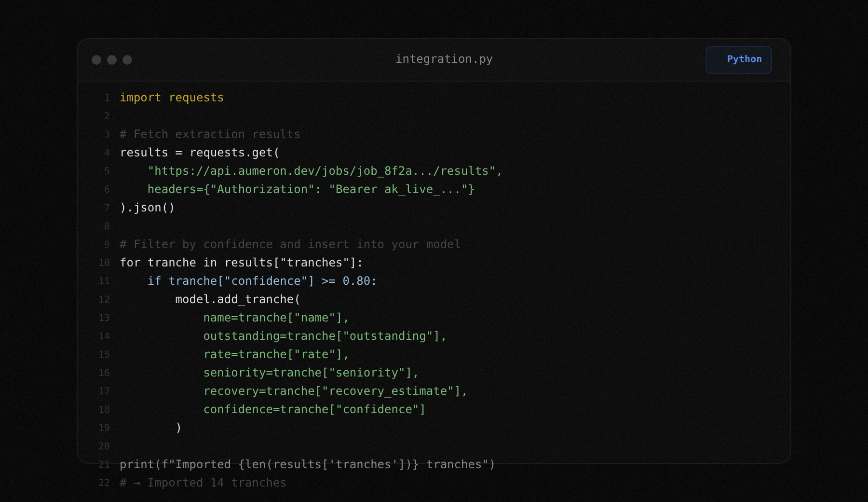Click line number 10 in gutter

(104, 263)
